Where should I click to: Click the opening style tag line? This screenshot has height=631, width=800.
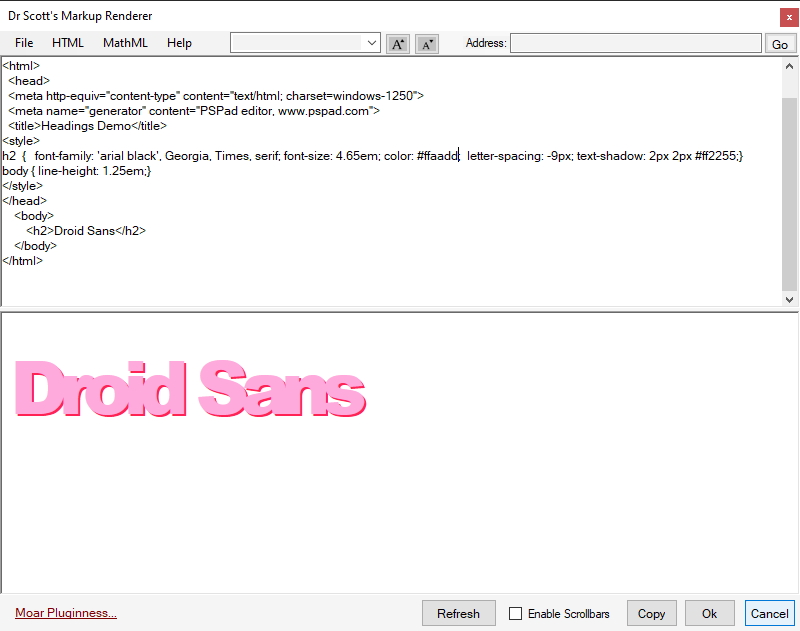point(21,140)
